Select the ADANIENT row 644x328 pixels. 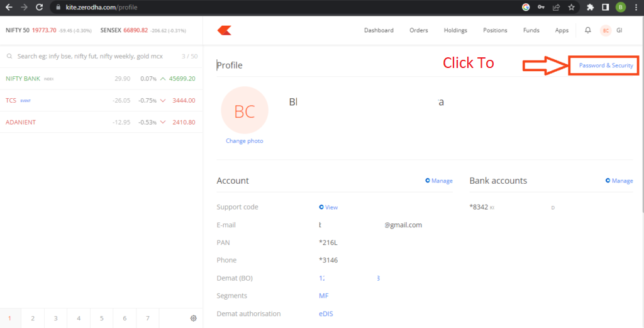(101, 122)
